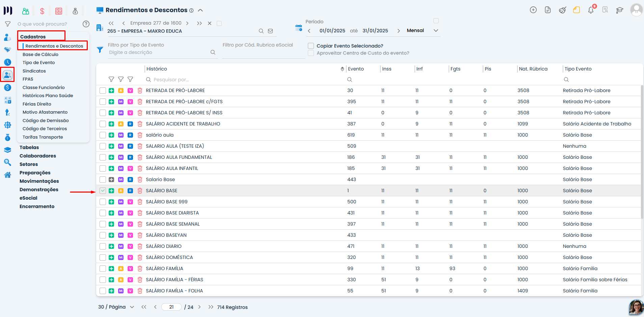Screen dimensions: 644x317
Task: Click the add circle plus icon in header
Action: coord(533,10)
